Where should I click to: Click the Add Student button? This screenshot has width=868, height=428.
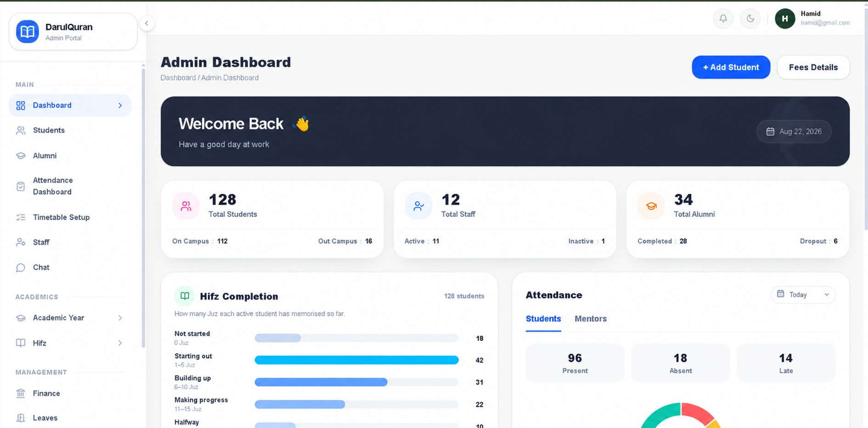tap(731, 67)
